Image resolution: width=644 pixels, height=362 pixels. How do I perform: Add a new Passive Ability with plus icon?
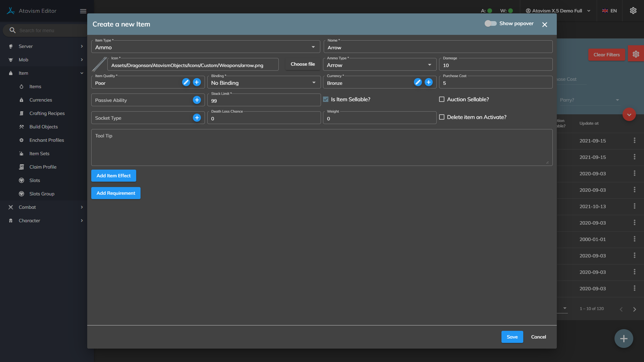click(197, 100)
